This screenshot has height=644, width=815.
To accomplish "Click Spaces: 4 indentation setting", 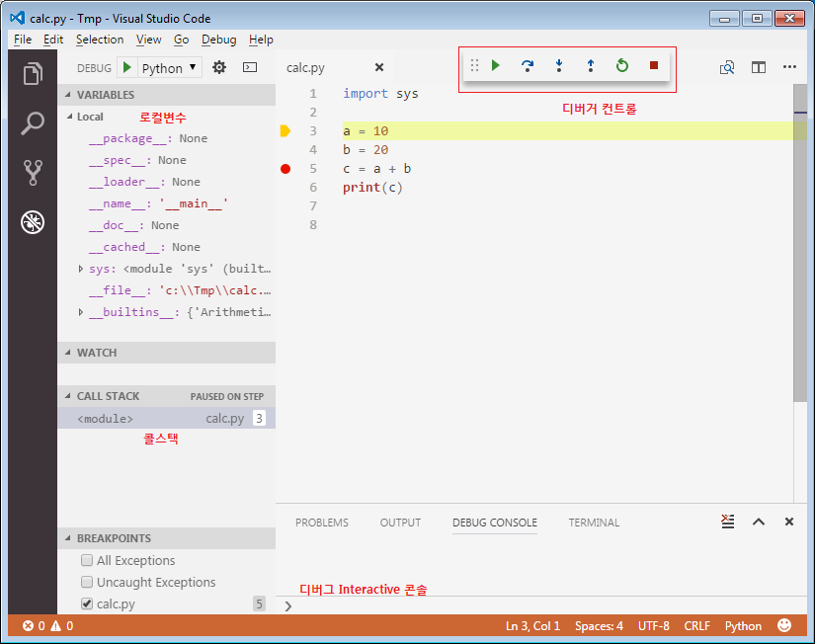I will click(599, 626).
